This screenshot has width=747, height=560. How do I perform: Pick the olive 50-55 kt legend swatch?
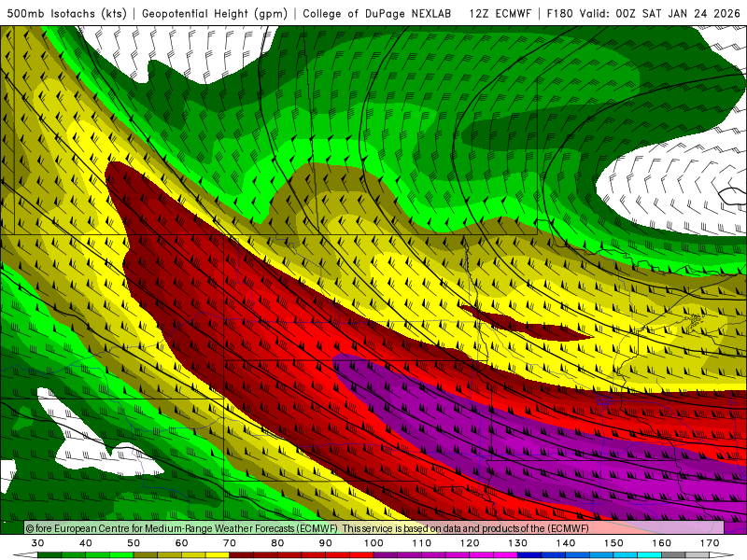[x=146, y=555]
